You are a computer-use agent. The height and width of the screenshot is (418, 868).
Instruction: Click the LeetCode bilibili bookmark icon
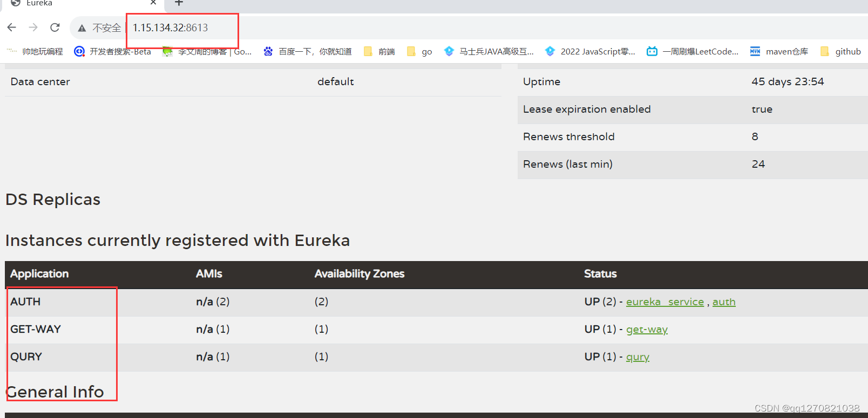pyautogui.click(x=652, y=51)
